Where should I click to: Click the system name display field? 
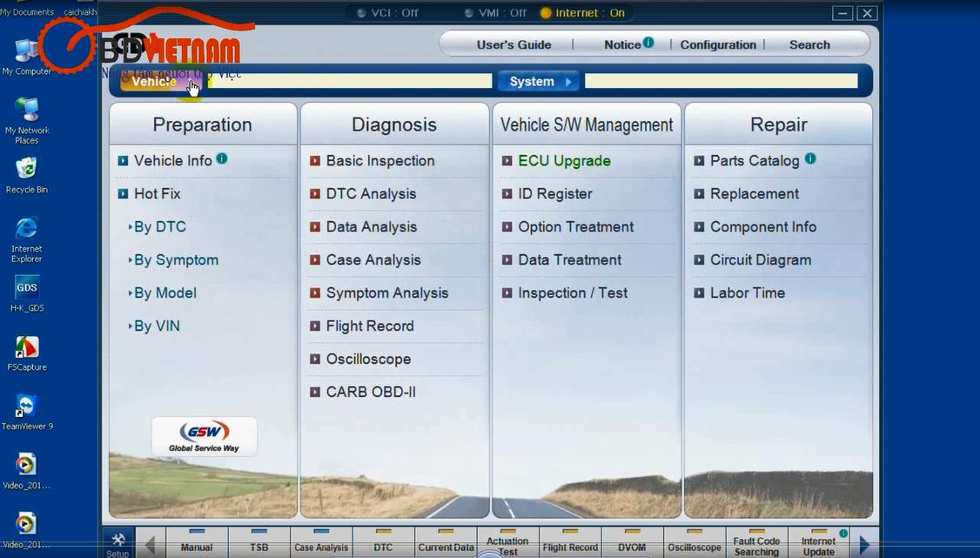coord(722,81)
